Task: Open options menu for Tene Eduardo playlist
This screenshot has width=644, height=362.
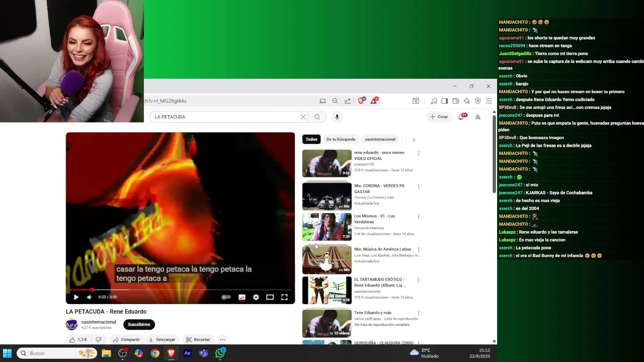Action: (x=419, y=313)
